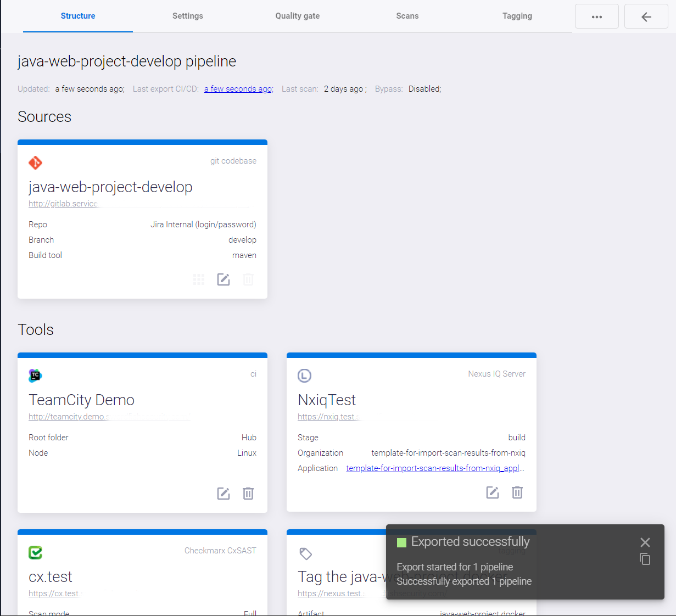Viewport: 676px width, 616px height.
Task: Switch to the Settings tab
Action: point(188,16)
